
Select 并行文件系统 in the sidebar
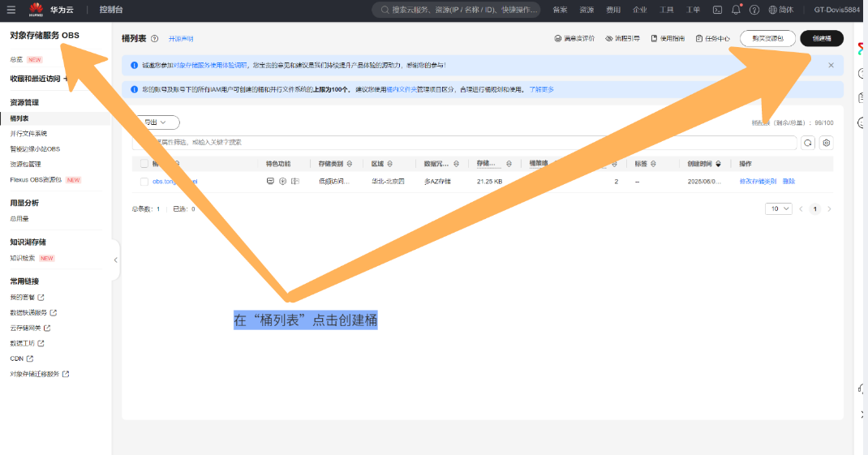click(x=28, y=134)
